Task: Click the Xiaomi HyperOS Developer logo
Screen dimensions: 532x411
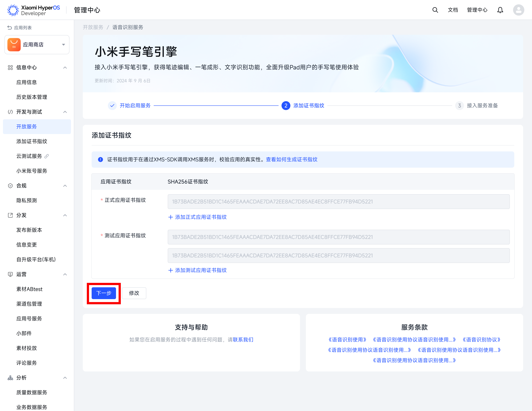Action: tap(34, 10)
